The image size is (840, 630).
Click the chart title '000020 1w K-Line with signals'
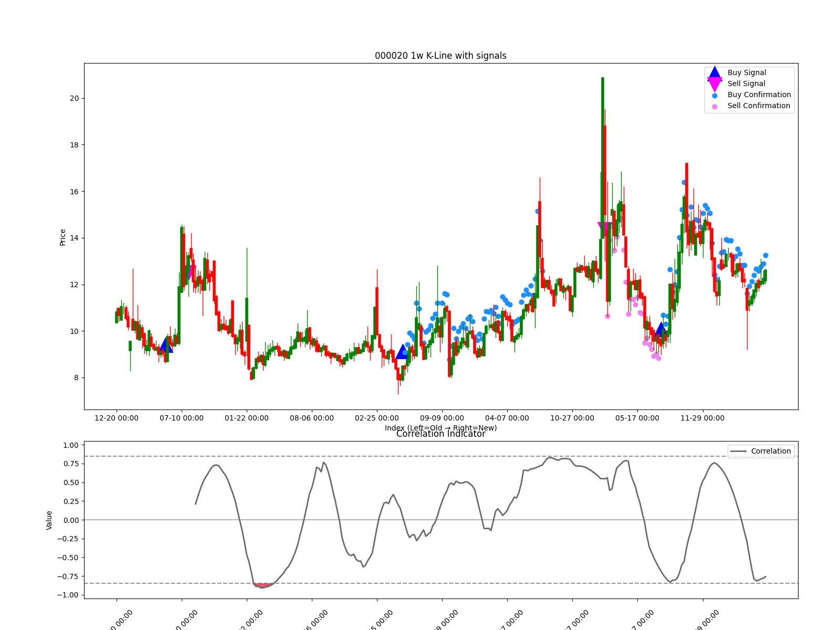(440, 56)
